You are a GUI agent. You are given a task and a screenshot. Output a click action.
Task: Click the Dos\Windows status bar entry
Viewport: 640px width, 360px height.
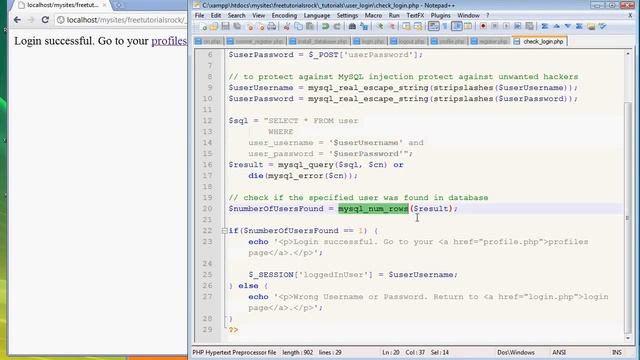[516, 352]
